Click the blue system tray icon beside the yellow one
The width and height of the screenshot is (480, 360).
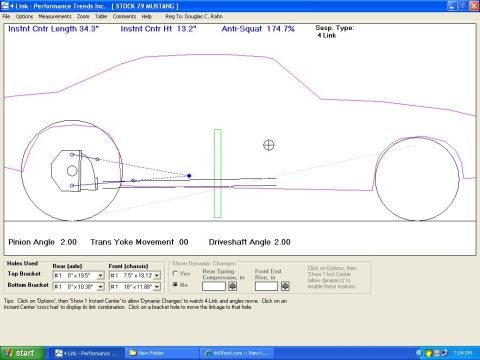pyautogui.click(x=419, y=353)
